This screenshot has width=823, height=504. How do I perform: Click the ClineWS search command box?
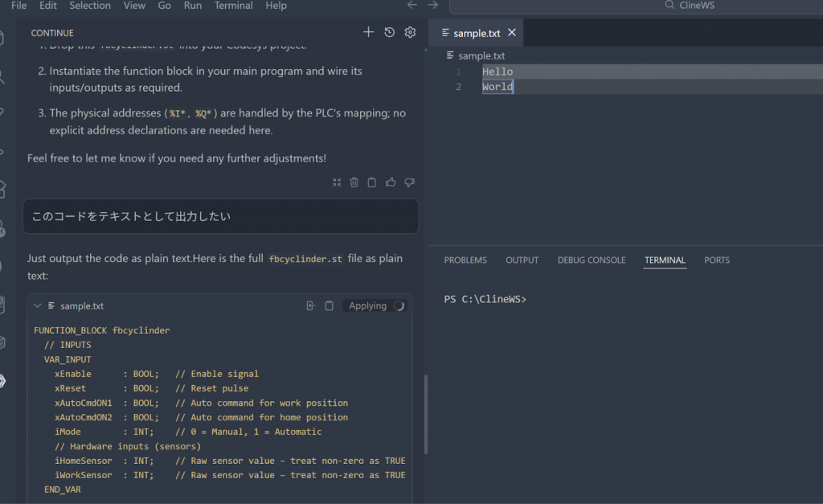click(635, 6)
